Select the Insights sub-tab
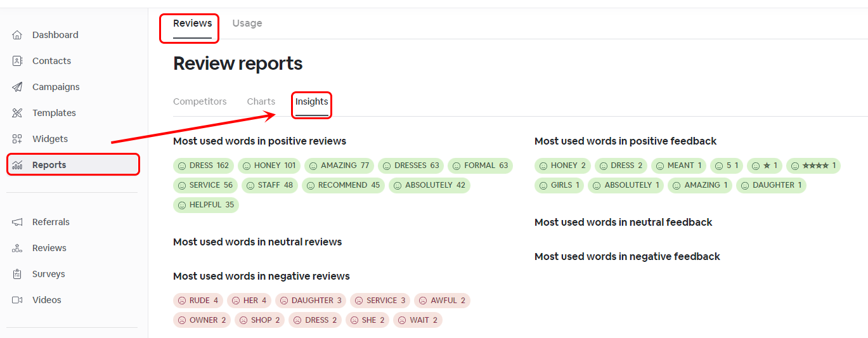The height and width of the screenshot is (338, 868). pos(311,101)
